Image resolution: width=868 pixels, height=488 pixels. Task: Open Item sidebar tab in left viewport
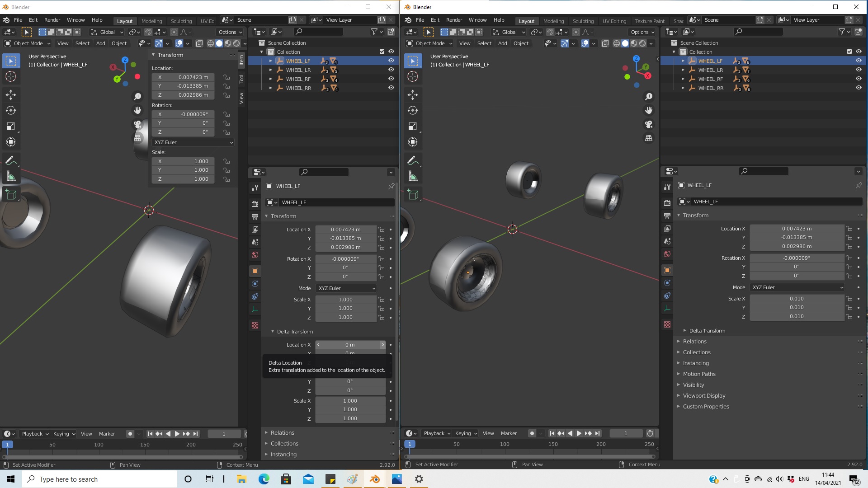(x=242, y=60)
